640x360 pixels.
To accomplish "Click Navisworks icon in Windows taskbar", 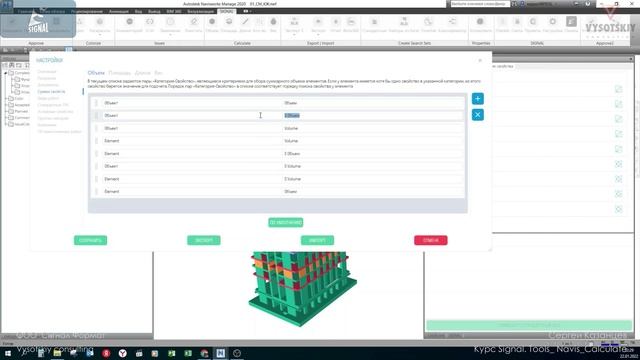I will 220,353.
